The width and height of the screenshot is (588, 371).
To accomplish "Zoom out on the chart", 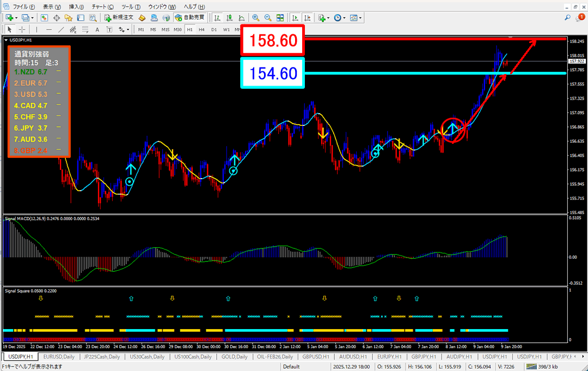I will coord(267,17).
